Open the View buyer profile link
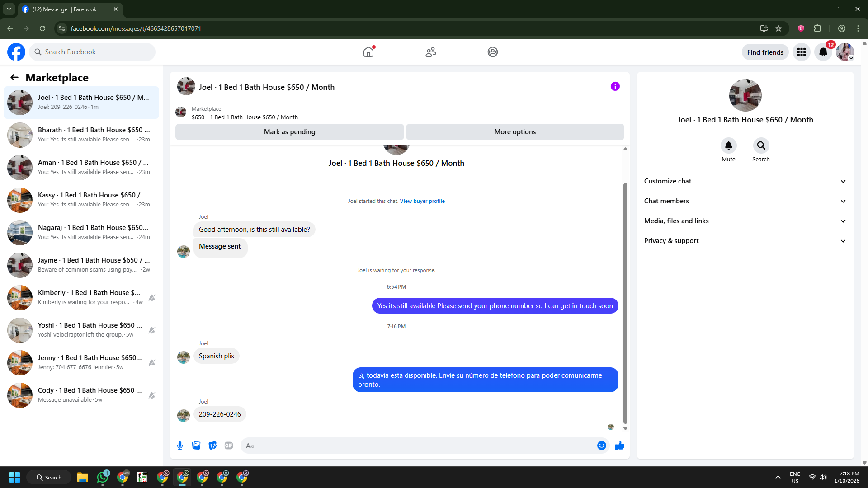 [422, 201]
